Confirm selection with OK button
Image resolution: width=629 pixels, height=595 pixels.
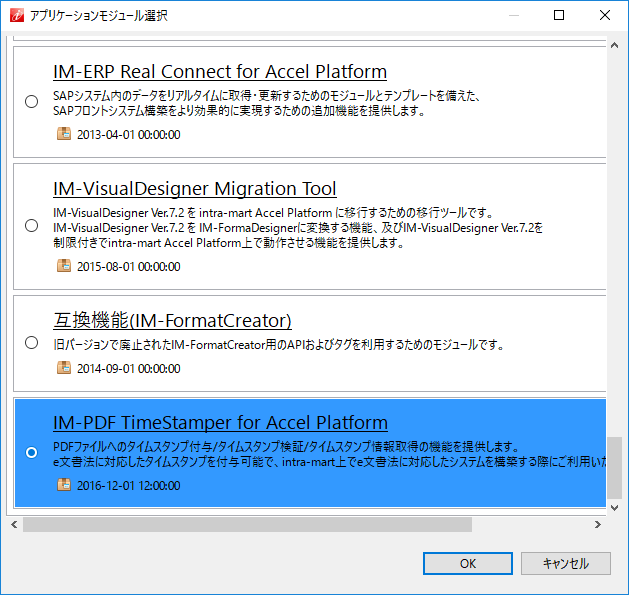pyautogui.click(x=468, y=563)
